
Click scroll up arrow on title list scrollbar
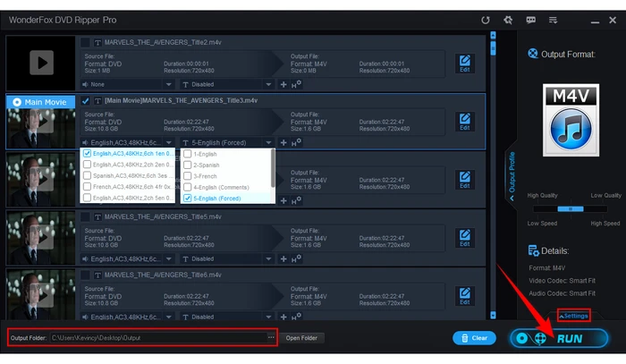[x=493, y=36]
